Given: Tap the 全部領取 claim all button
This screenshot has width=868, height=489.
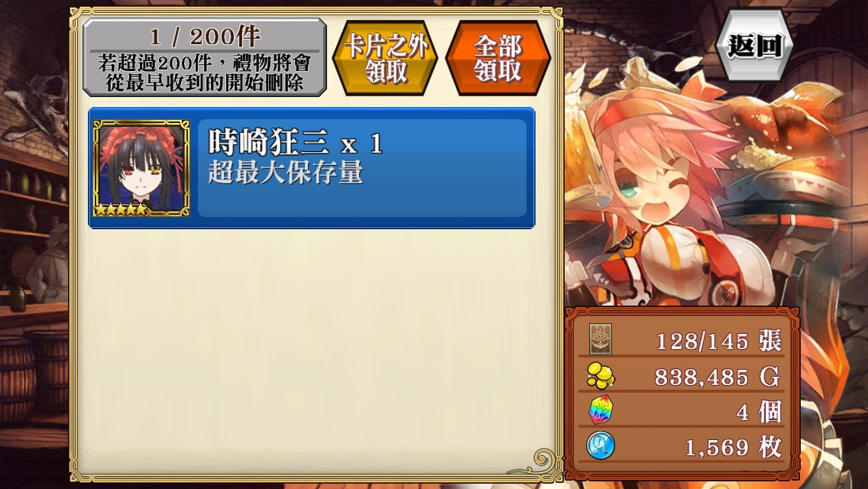Looking at the screenshot, I should pos(497,58).
